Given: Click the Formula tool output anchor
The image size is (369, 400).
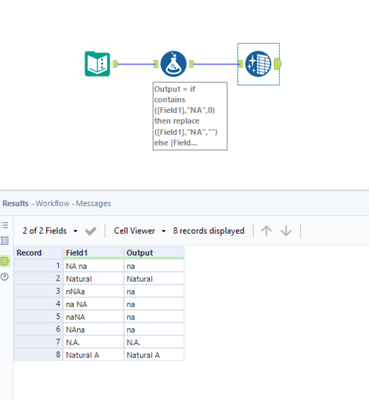Looking at the screenshot, I should tap(191, 64).
